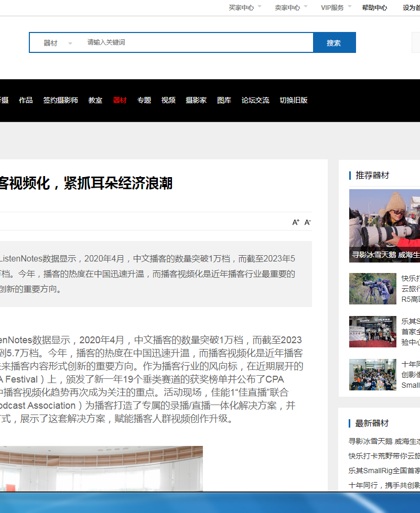The height and width of the screenshot is (513, 420).
Task: Expand the VIP服务 dropdown
Action: coord(336,7)
